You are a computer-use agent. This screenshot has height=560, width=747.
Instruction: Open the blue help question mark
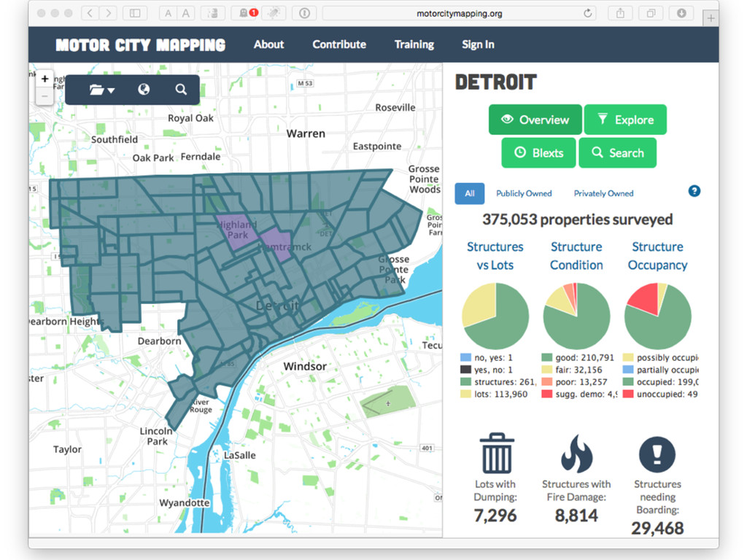[x=694, y=191]
